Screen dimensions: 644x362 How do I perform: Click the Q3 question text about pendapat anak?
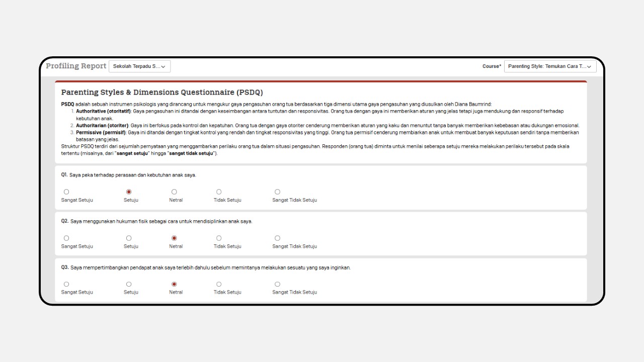[210, 267]
